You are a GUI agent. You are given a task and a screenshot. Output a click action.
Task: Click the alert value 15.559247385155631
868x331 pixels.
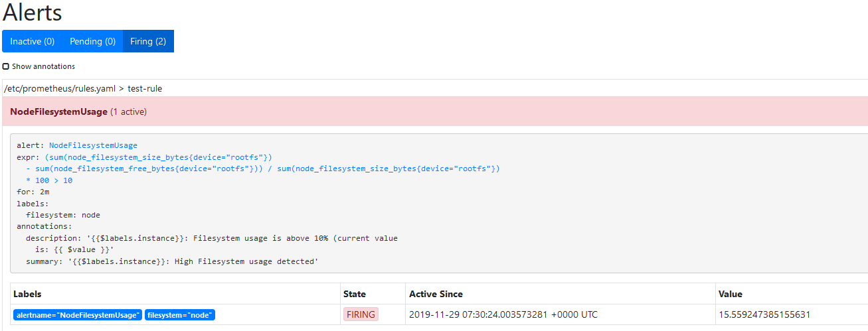(x=764, y=314)
